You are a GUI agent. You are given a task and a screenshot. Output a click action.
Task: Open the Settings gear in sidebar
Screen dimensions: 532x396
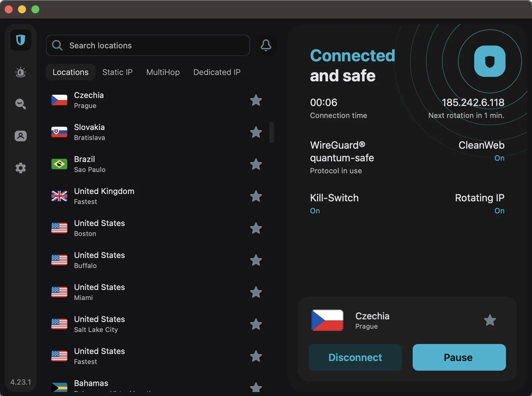(x=21, y=168)
